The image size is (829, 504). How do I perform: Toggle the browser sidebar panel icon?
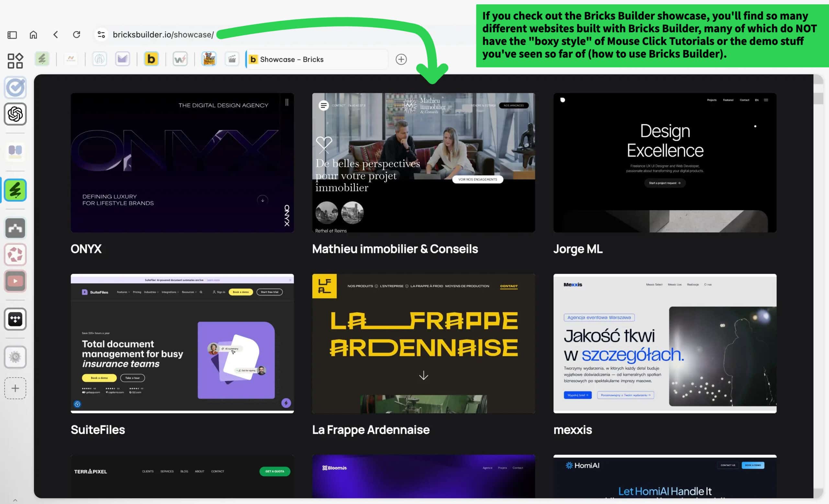12,35
